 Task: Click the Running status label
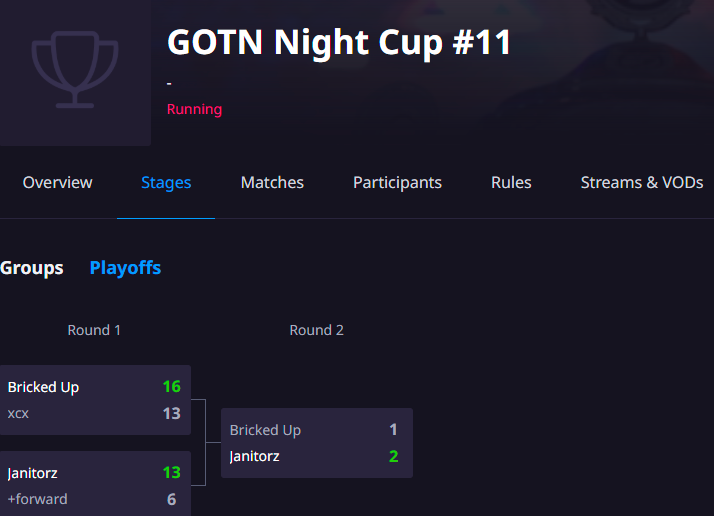(x=194, y=109)
